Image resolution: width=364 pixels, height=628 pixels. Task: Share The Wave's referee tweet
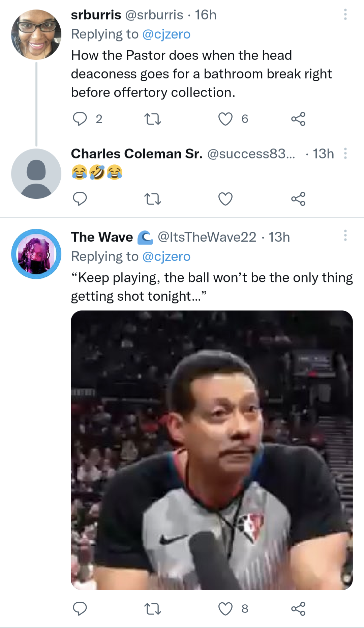[x=298, y=608]
